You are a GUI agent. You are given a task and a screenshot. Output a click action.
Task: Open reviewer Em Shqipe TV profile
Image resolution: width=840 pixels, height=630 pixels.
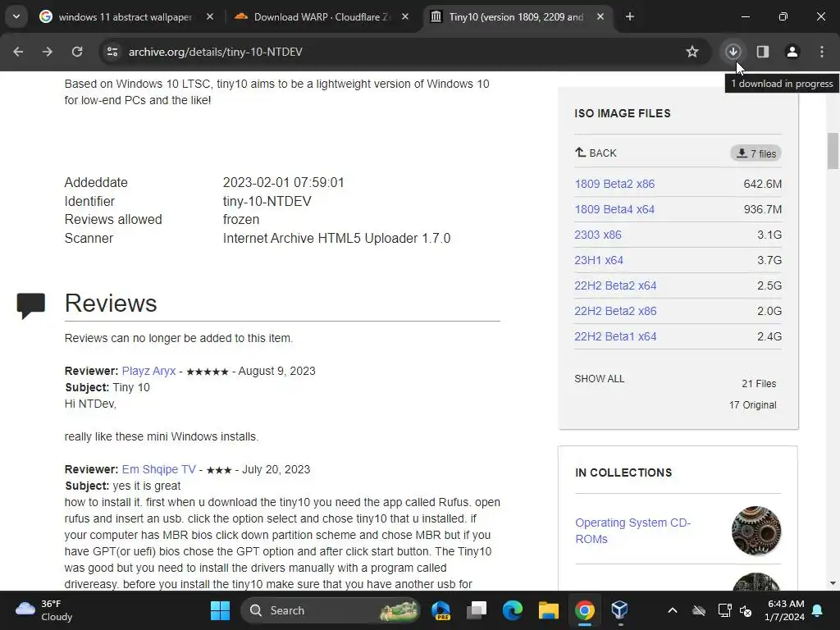(x=159, y=469)
